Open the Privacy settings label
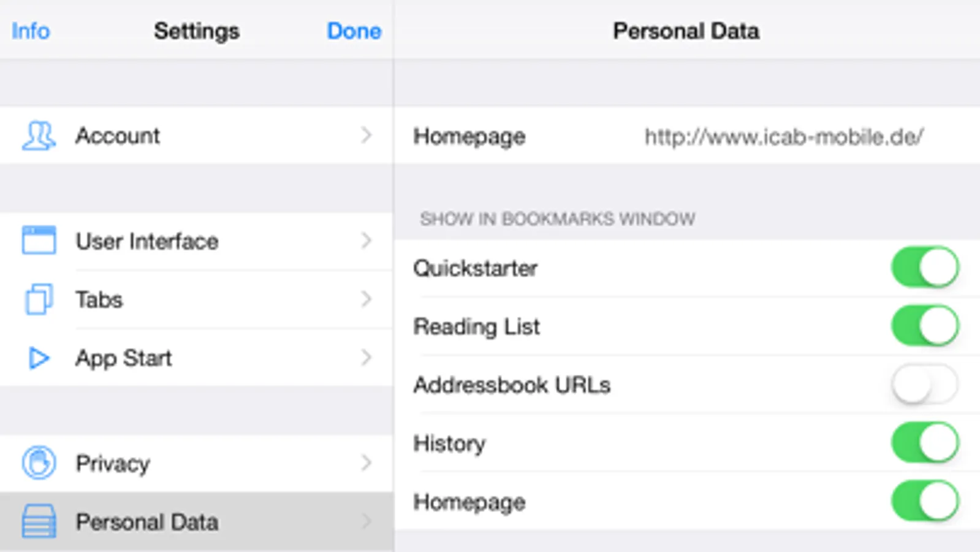Viewport: 980px width, 552px height. 113,463
